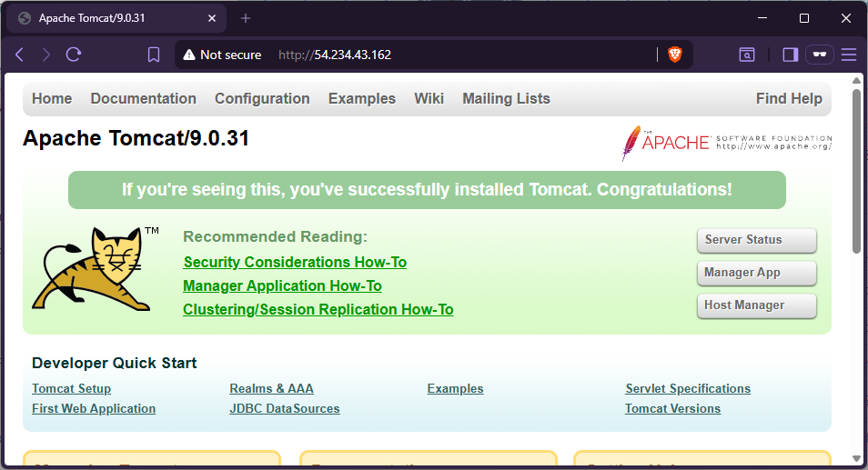Click the Tomcat cat logo image
The image size is (868, 470).
tap(96, 269)
